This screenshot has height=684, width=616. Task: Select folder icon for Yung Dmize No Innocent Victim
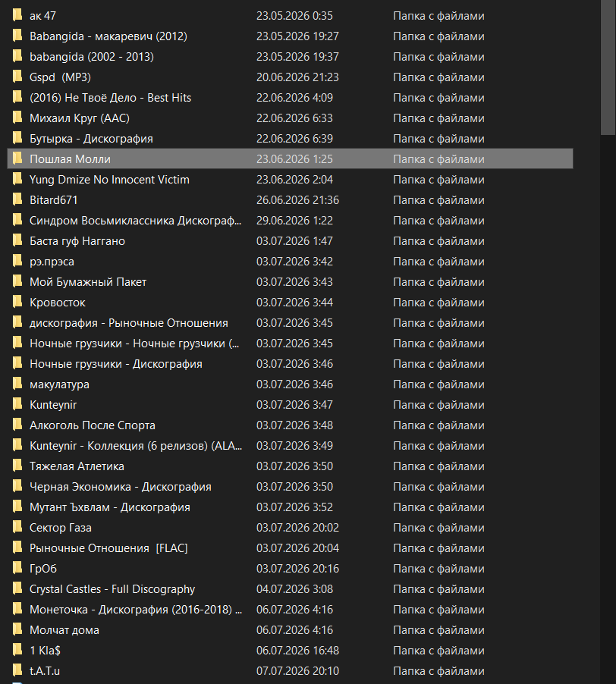(x=17, y=179)
